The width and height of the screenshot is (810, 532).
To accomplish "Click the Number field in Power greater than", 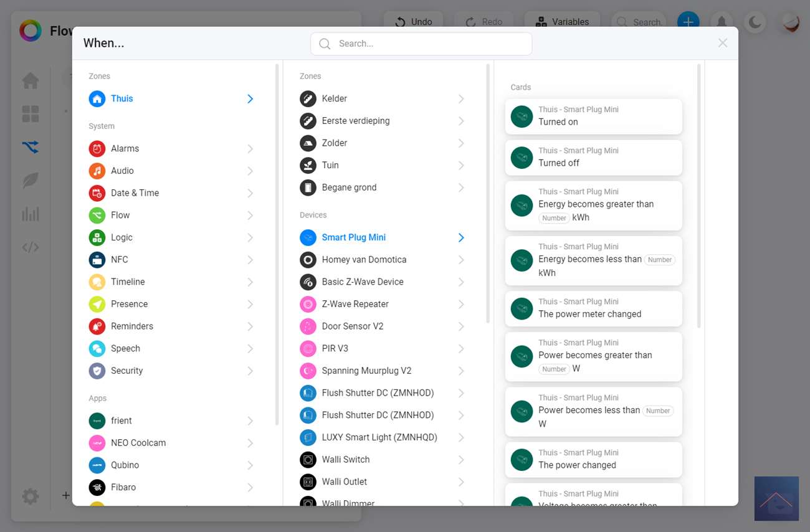I will point(554,369).
